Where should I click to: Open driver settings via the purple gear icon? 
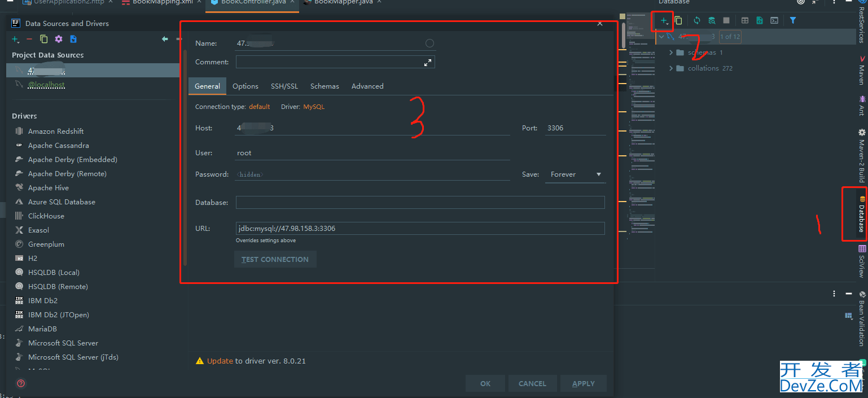click(x=59, y=39)
